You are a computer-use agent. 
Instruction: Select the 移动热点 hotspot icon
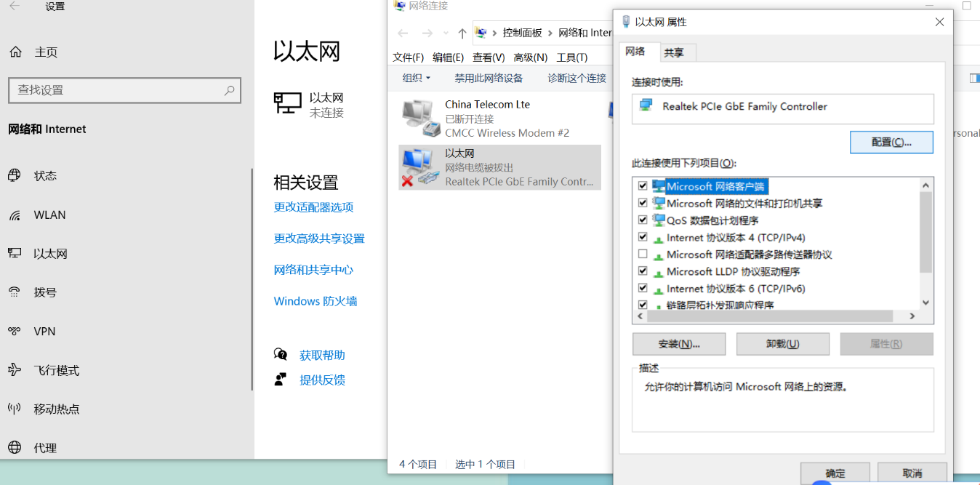(x=15, y=409)
